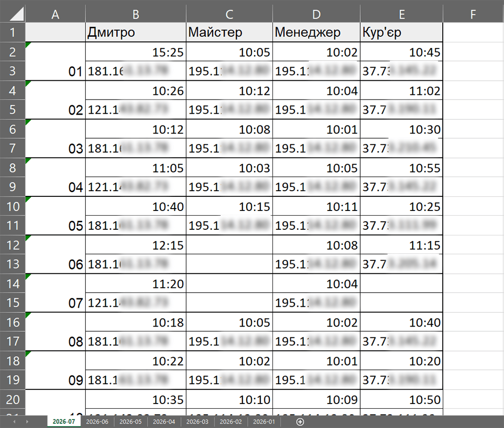
Task: Select the cell with time 10:30
Action: tap(402, 129)
